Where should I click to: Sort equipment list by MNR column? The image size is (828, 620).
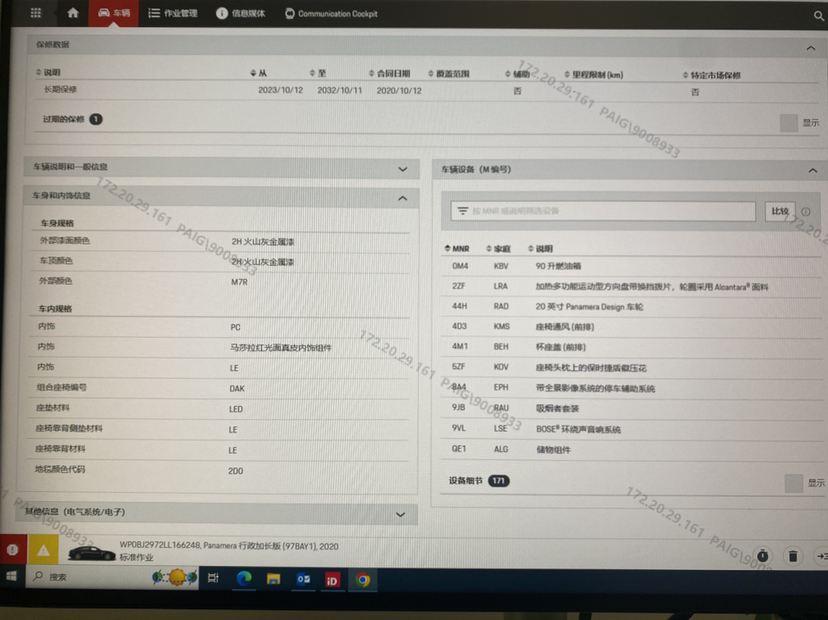[x=457, y=248]
